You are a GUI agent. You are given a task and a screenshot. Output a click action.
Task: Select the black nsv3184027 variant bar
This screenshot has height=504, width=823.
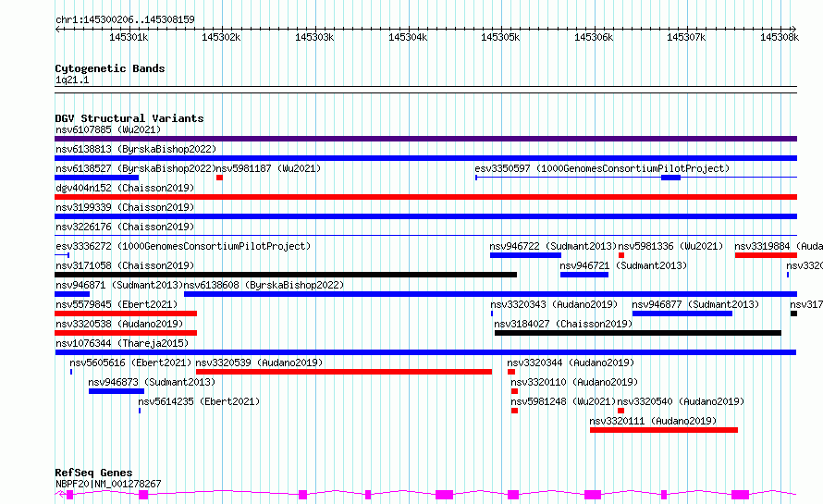638,333
